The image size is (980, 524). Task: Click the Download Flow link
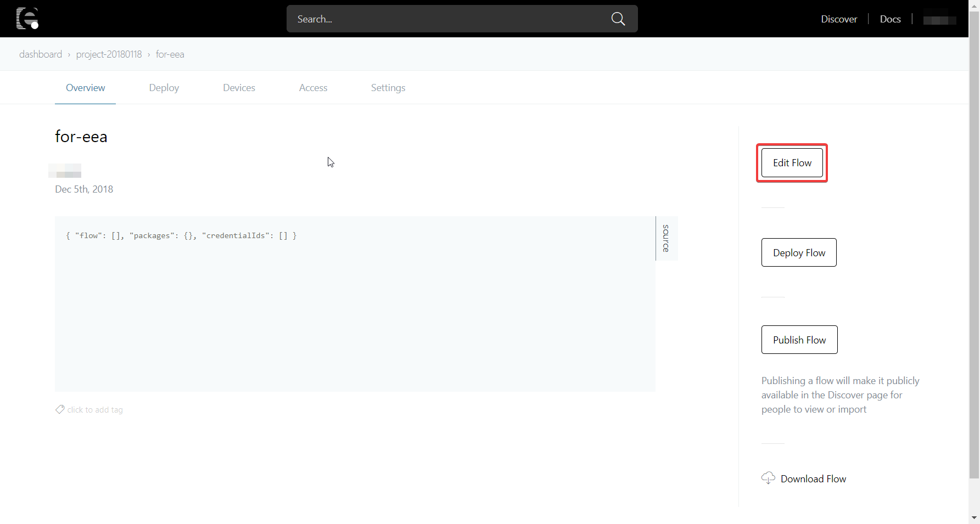click(813, 479)
